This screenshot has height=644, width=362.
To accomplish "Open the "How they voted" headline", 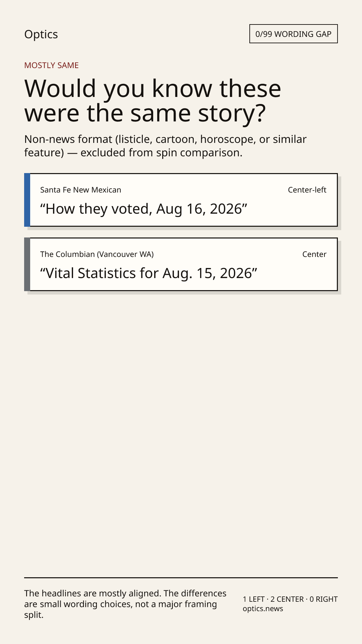I will click(x=143, y=209).
